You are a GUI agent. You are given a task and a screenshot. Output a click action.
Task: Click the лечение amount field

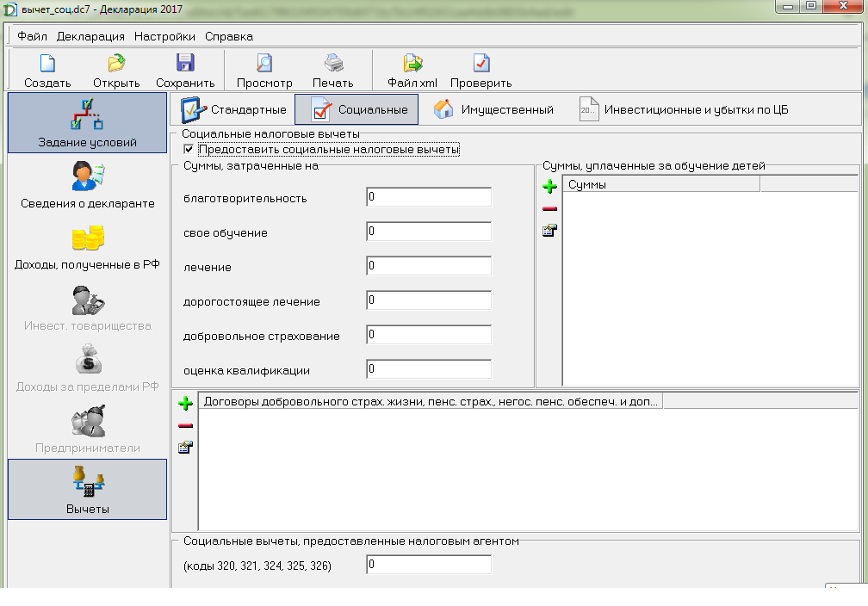(x=429, y=266)
